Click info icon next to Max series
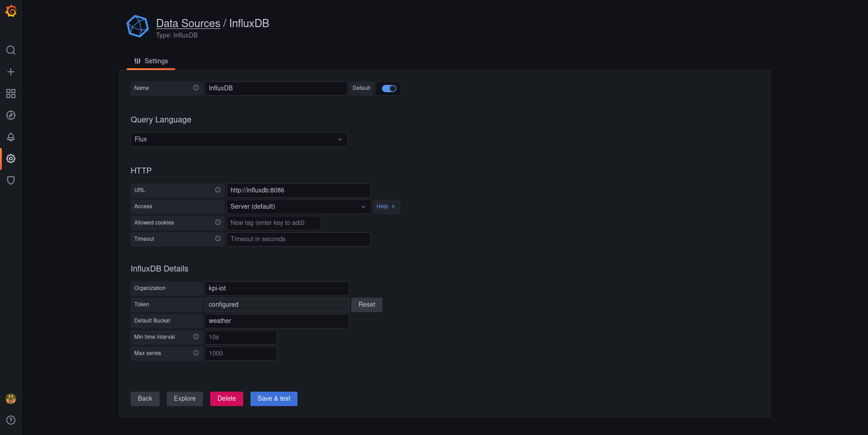This screenshot has width=868, height=435. tap(196, 353)
